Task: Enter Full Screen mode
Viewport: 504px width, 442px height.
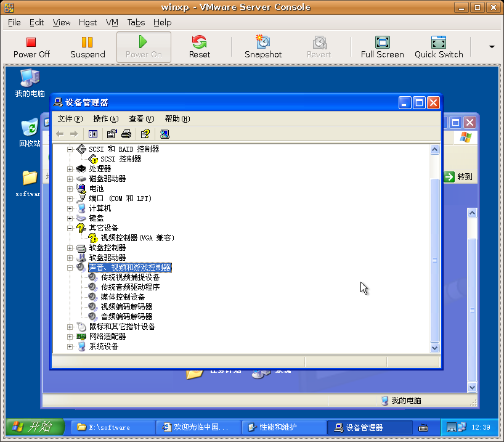Action: tap(382, 47)
